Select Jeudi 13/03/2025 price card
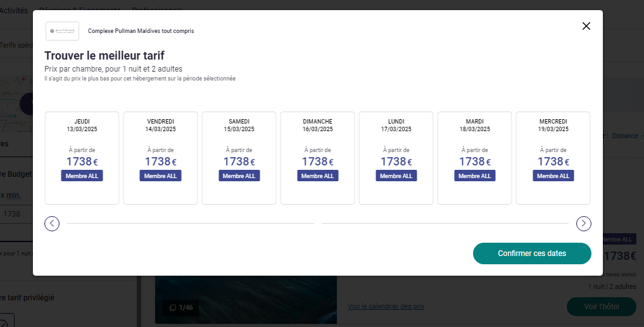Image resolution: width=644 pixels, height=327 pixels. coord(82,158)
